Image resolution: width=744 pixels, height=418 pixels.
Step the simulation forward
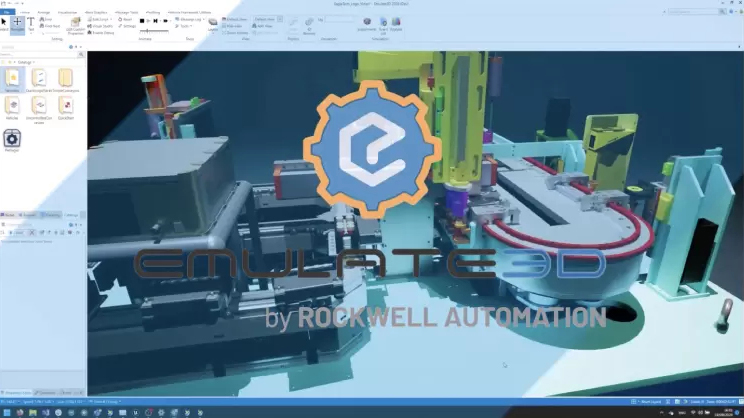pos(155,21)
